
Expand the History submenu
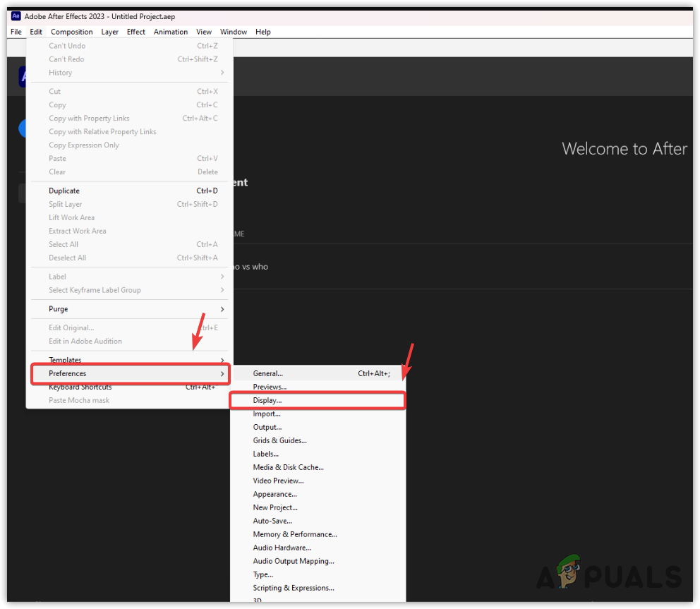point(129,72)
